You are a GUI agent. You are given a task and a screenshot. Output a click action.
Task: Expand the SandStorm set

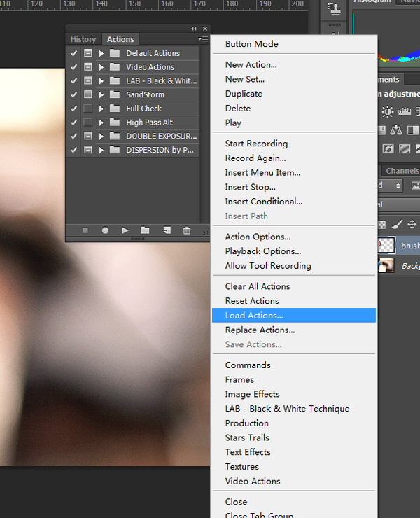101,94
